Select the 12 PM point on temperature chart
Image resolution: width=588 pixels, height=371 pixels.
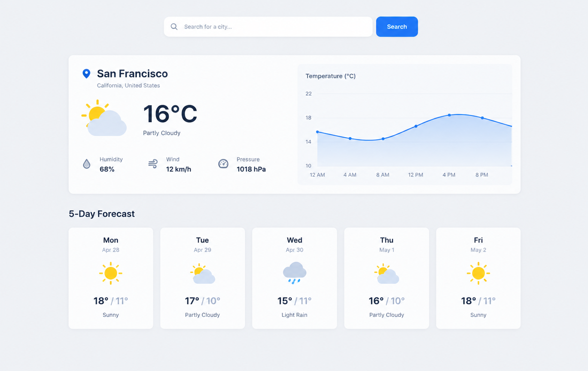(x=416, y=127)
